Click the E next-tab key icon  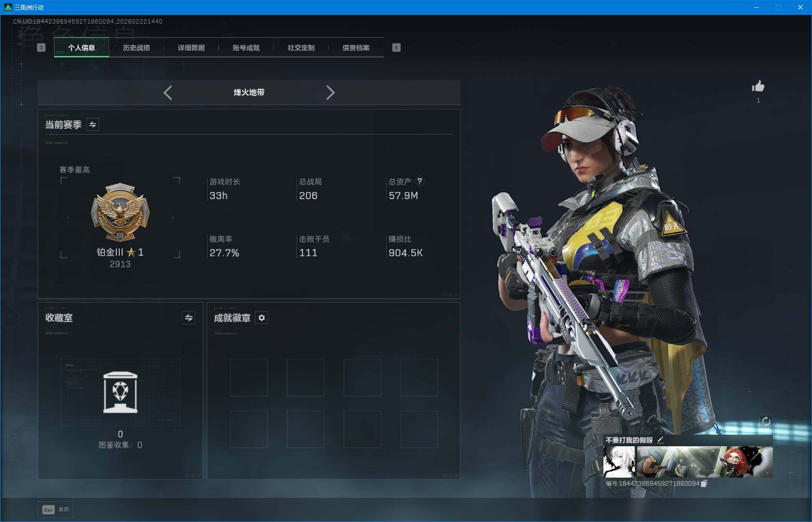coord(396,47)
